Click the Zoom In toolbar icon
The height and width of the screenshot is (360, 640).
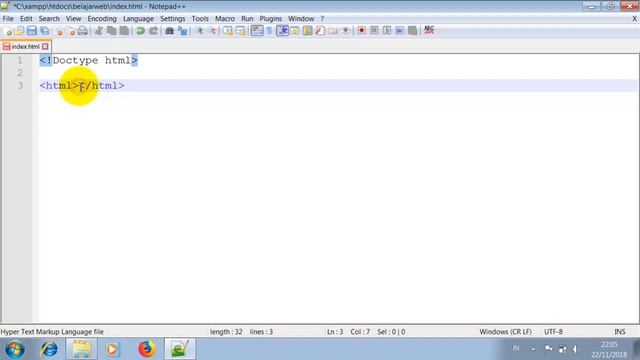pos(200,31)
